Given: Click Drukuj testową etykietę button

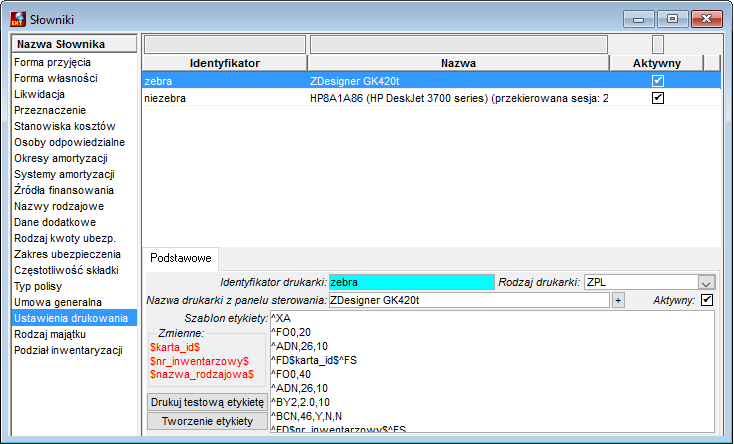Looking at the screenshot, I should coord(207,402).
